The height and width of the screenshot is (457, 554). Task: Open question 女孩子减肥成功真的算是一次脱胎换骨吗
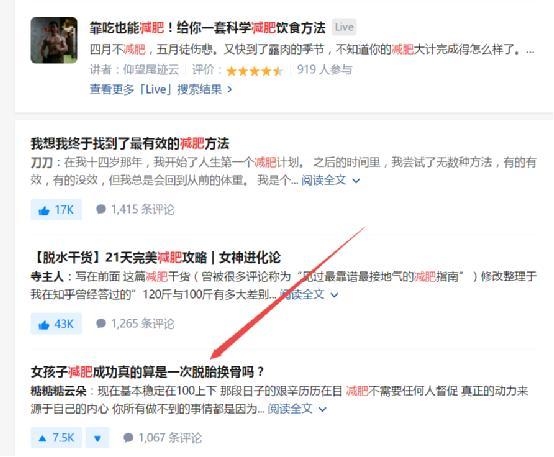[148, 372]
